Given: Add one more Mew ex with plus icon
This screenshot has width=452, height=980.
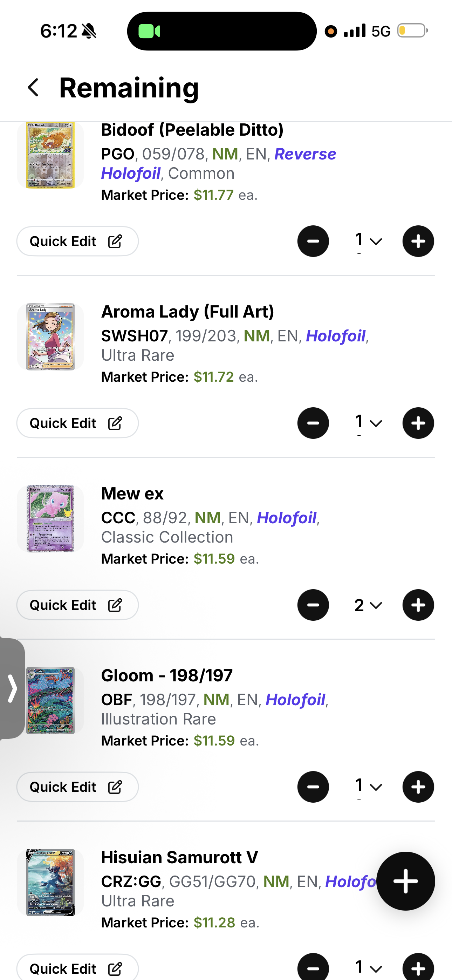Looking at the screenshot, I should tap(418, 605).
